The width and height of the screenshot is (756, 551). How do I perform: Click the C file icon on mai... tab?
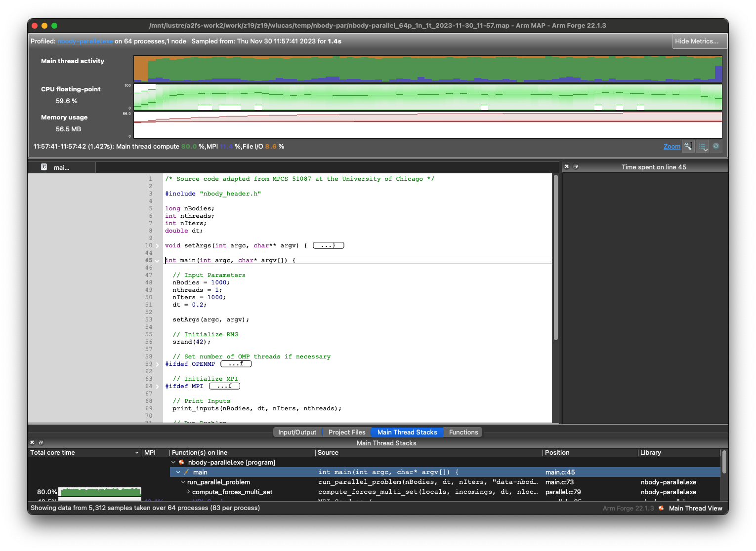pyautogui.click(x=44, y=167)
